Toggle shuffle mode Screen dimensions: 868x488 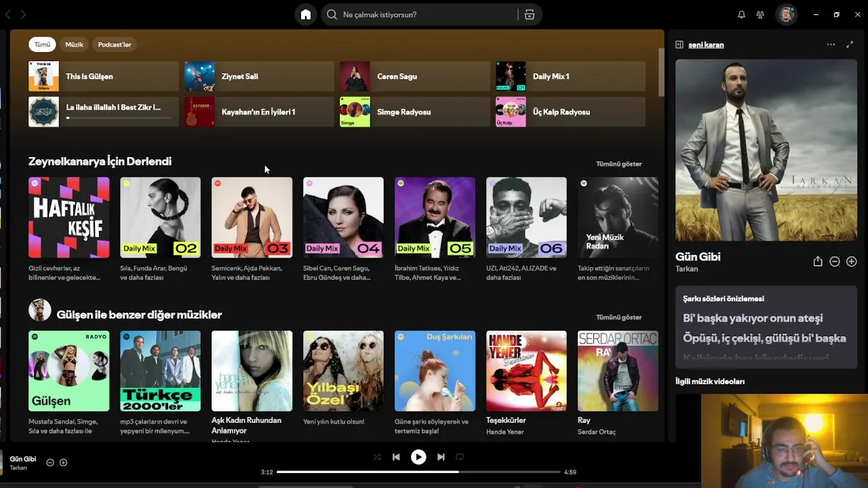click(x=377, y=457)
